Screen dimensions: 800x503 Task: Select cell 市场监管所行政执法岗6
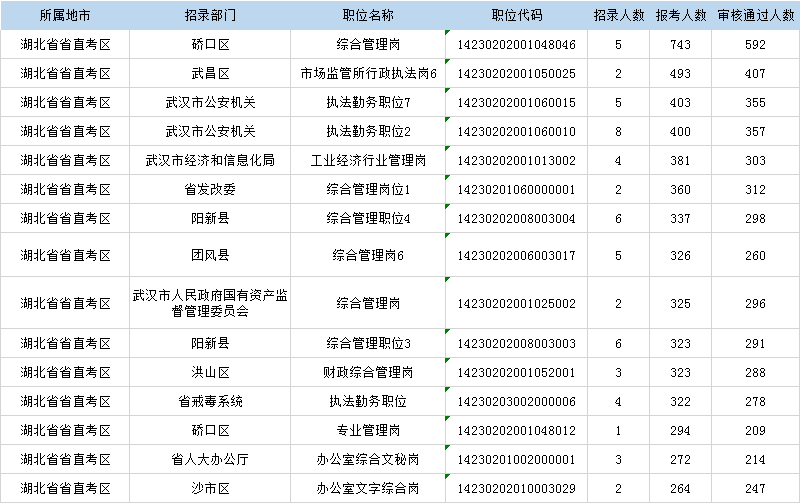(x=368, y=73)
